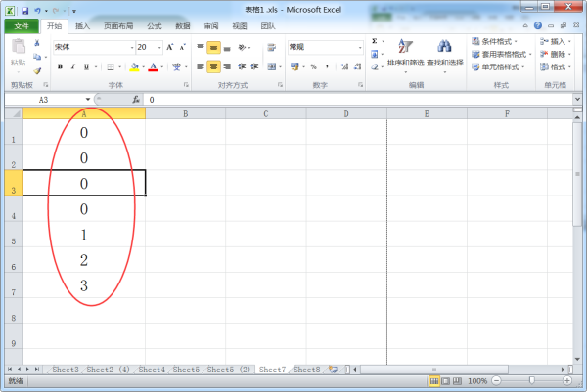
Task: Click the Name Box showing A3
Action: click(49, 100)
